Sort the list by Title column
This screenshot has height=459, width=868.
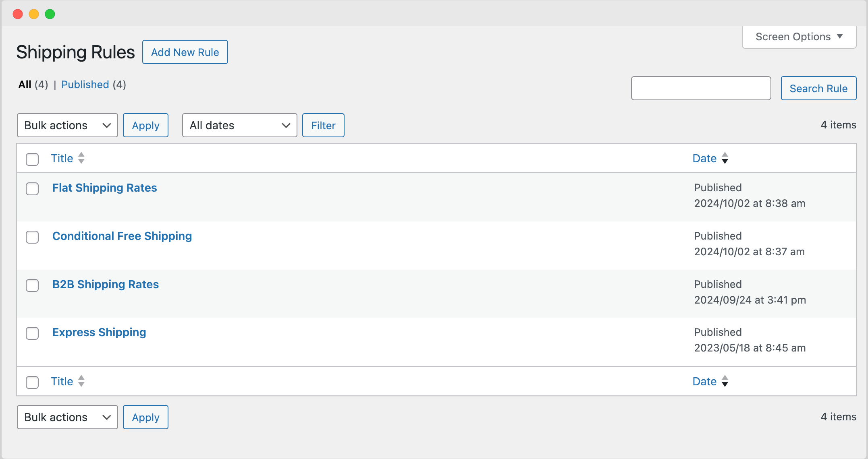coord(62,158)
